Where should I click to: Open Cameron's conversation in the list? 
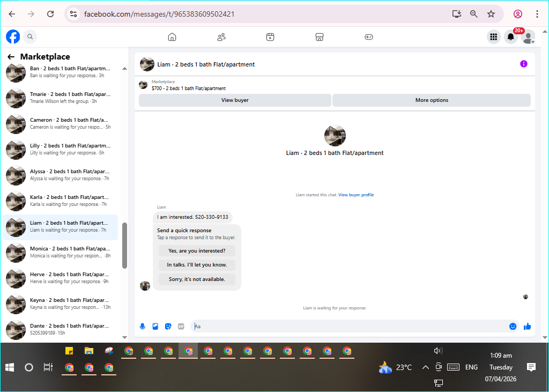tap(60, 124)
